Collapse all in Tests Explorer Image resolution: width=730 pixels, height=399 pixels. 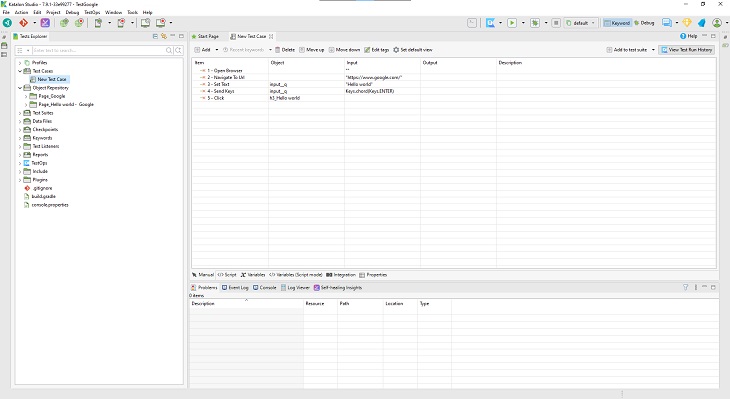155,36
